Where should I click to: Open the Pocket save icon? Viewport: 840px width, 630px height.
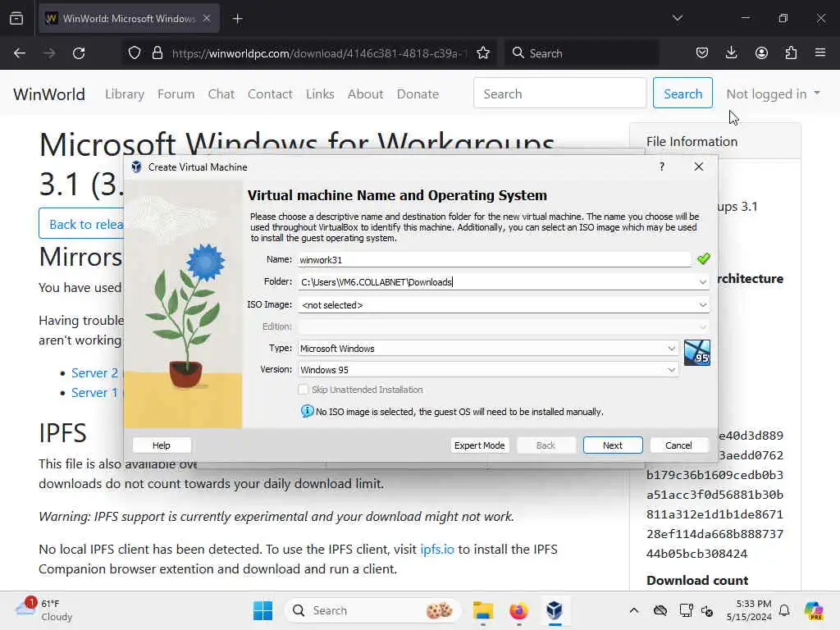tap(702, 53)
